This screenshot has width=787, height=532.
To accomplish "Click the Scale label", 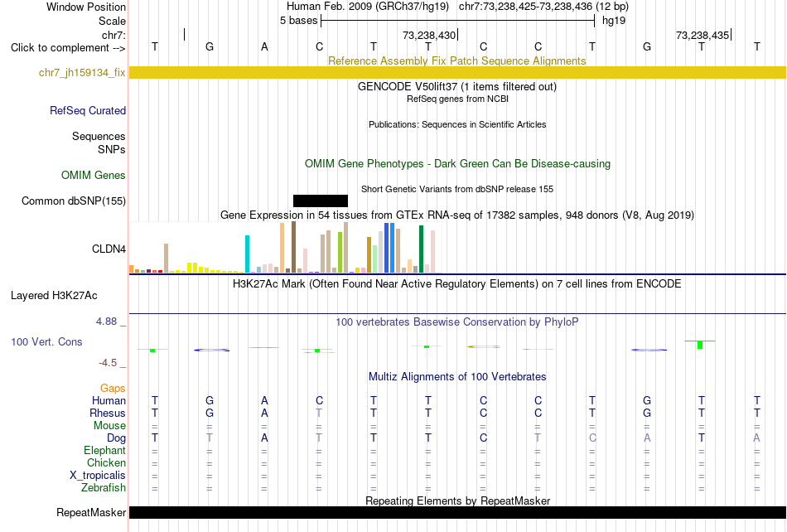I will tap(112, 21).
